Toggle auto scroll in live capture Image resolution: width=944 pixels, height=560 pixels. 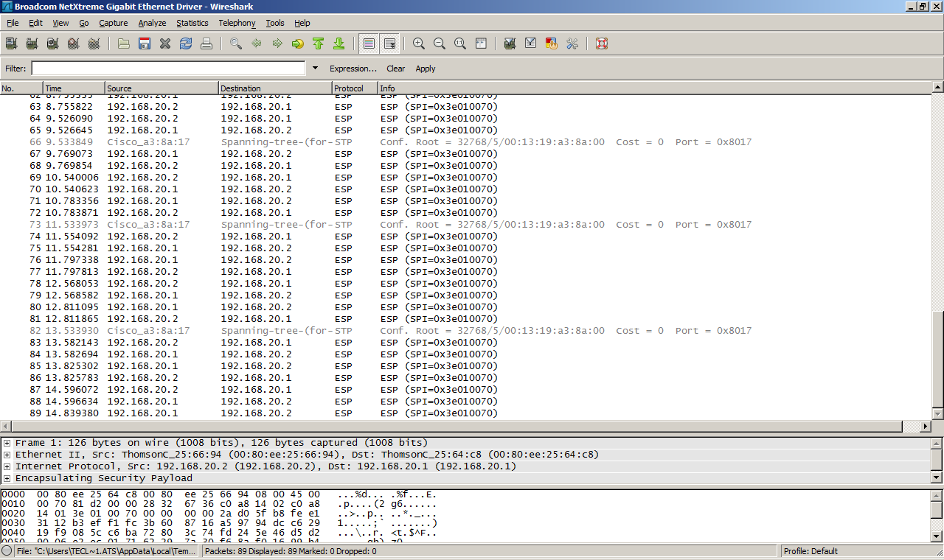pyautogui.click(x=389, y=43)
